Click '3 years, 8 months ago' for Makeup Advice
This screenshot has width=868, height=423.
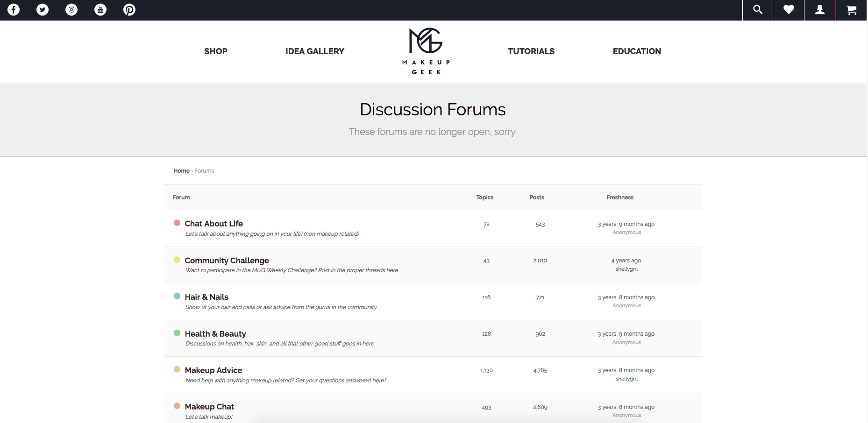click(626, 370)
